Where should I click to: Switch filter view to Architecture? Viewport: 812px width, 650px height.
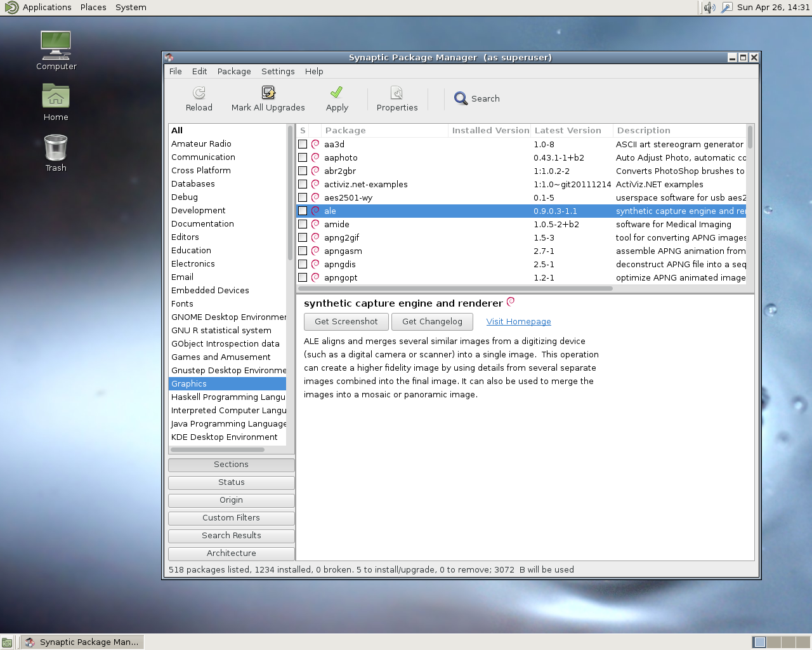click(x=232, y=554)
